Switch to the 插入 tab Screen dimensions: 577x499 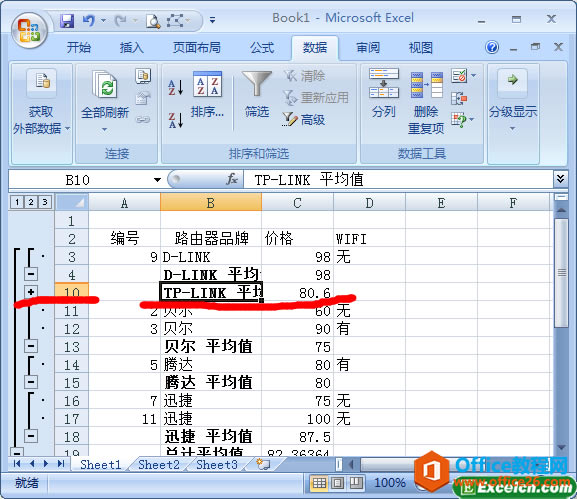[x=131, y=47]
